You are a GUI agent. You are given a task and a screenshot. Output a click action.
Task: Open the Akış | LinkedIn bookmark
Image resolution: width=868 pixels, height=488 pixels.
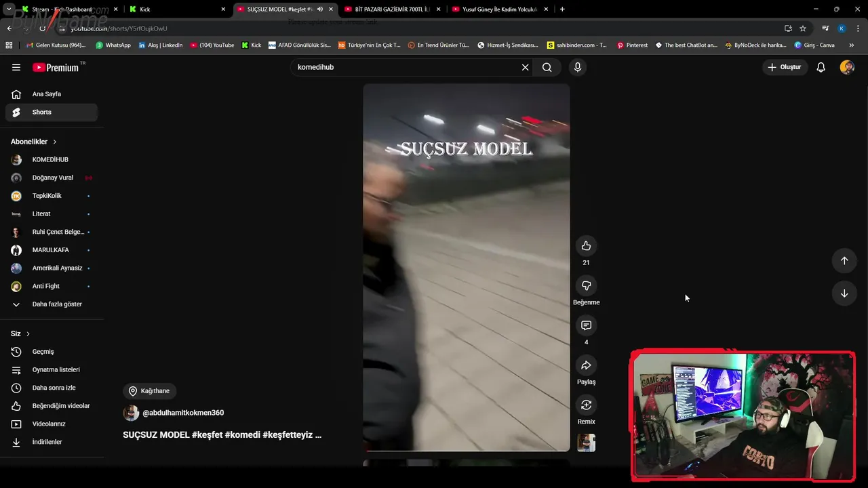tap(160, 45)
